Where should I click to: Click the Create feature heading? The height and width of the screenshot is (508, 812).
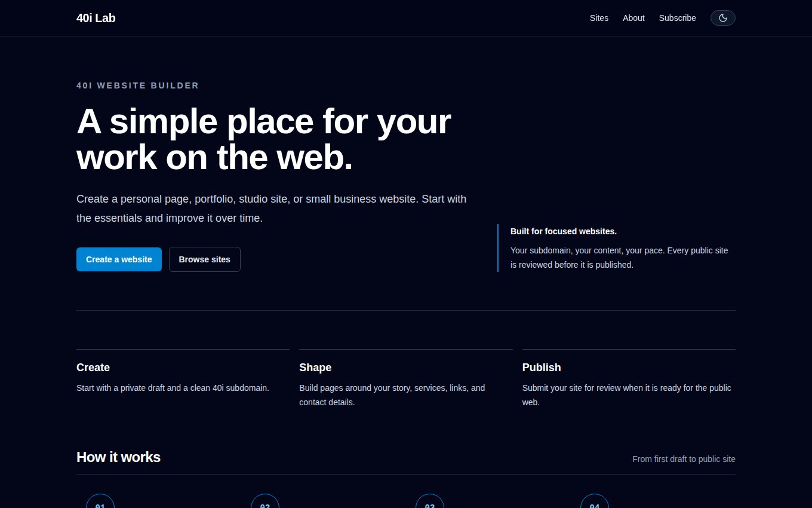click(x=93, y=368)
